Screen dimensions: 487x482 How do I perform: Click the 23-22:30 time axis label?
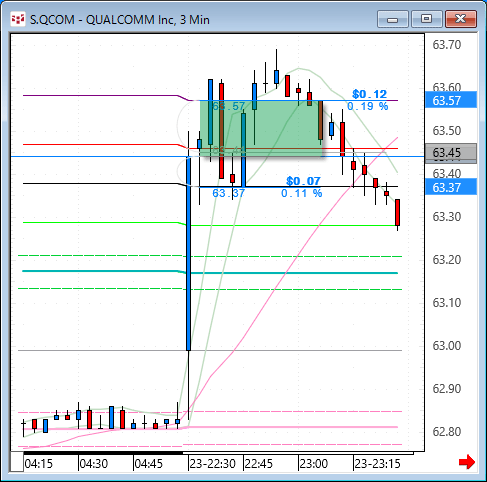click(x=213, y=464)
